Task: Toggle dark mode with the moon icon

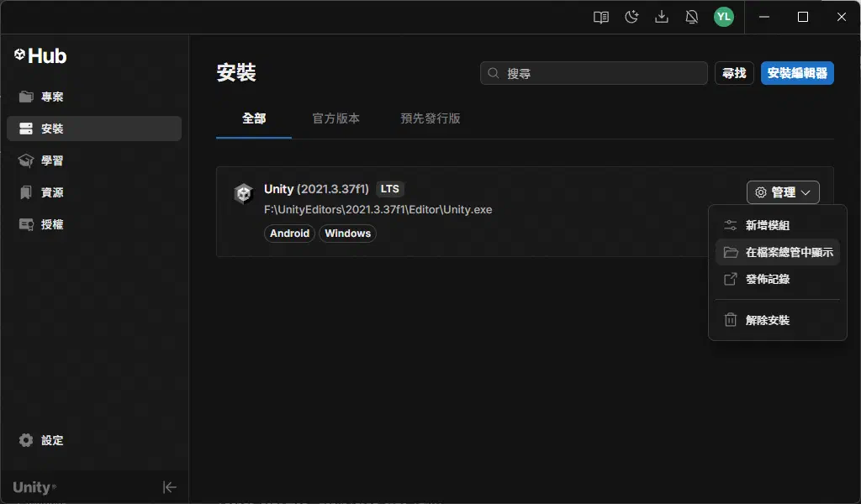Action: pyautogui.click(x=631, y=17)
